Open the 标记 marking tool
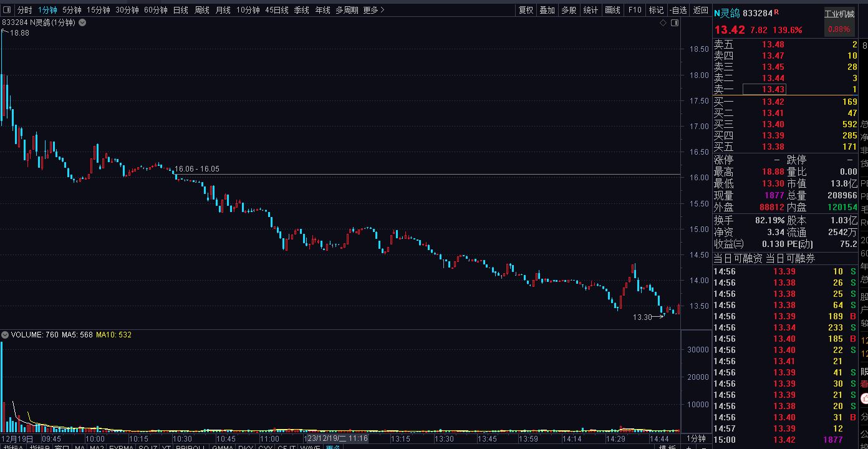 (656, 10)
